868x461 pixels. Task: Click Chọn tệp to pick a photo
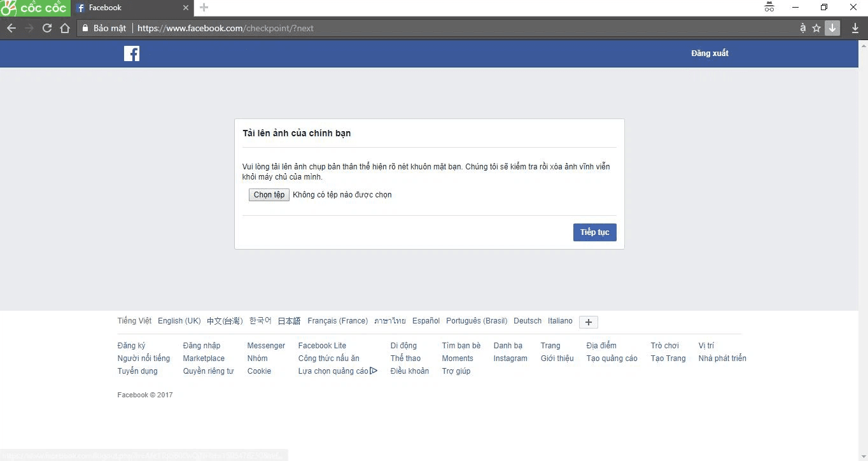pos(269,195)
